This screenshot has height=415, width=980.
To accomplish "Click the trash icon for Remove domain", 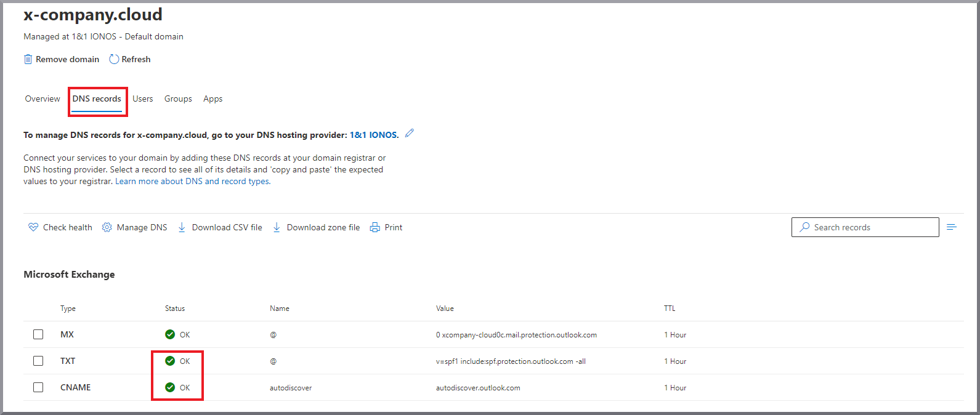I will pos(28,59).
